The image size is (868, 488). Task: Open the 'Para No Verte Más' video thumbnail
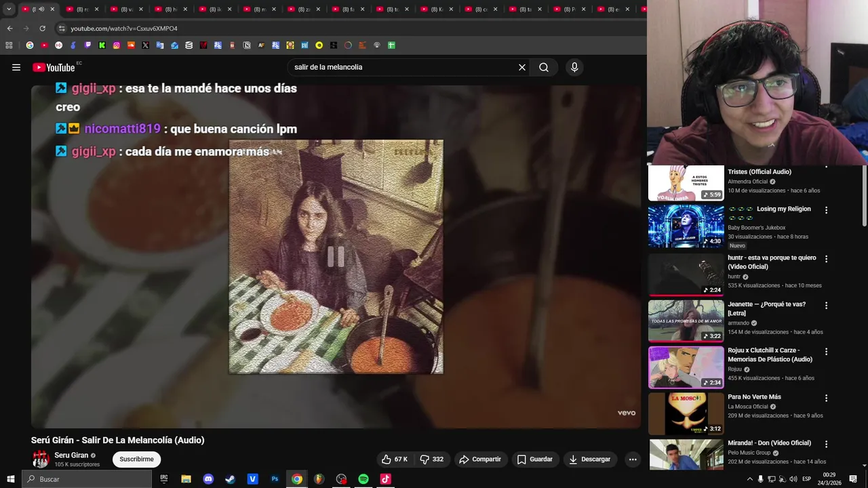[686, 413]
